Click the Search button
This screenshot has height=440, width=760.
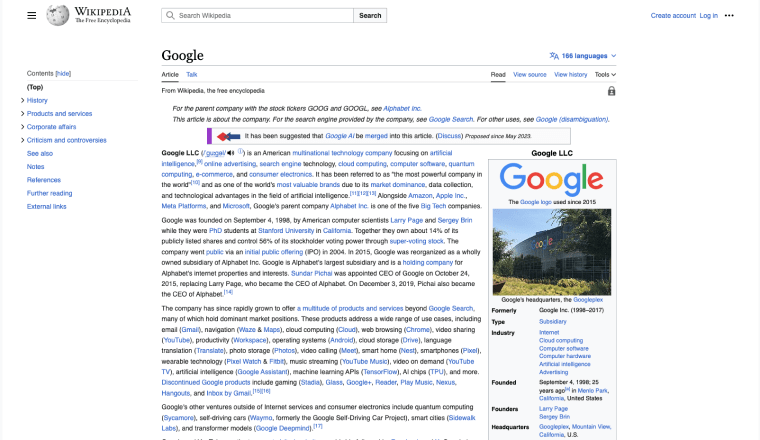tap(370, 16)
